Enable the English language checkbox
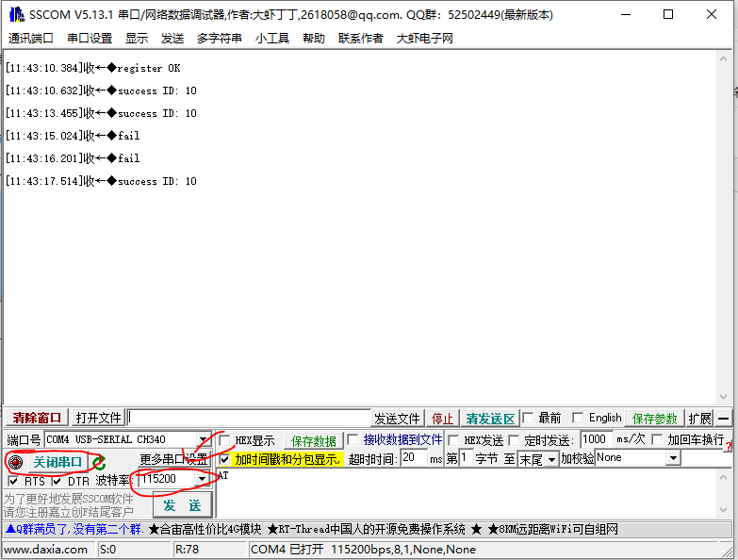This screenshot has width=738, height=560. pos(578,418)
